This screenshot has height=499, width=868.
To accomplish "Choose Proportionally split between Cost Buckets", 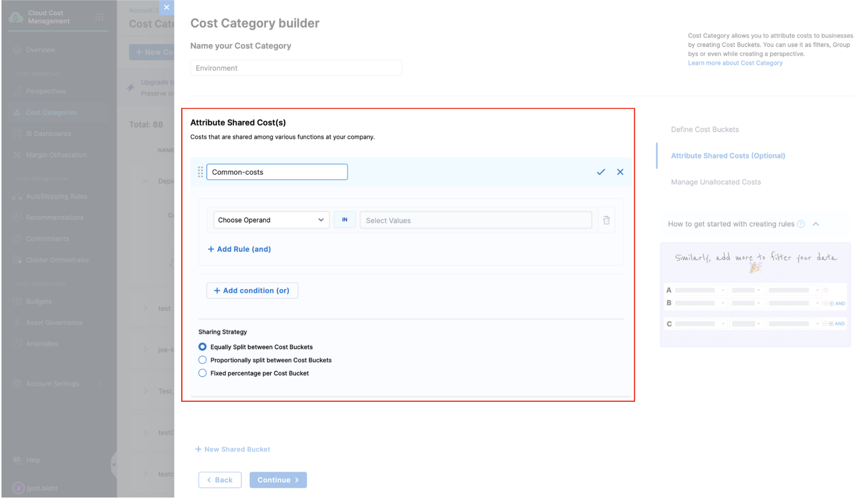I will [x=203, y=360].
